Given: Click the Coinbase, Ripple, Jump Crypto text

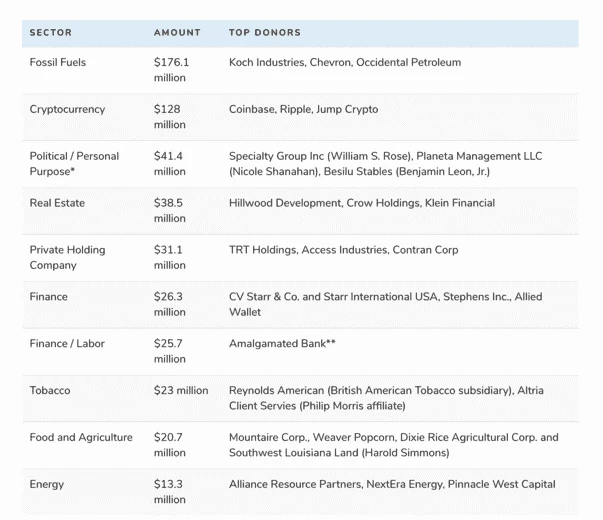Looking at the screenshot, I should tap(303, 109).
